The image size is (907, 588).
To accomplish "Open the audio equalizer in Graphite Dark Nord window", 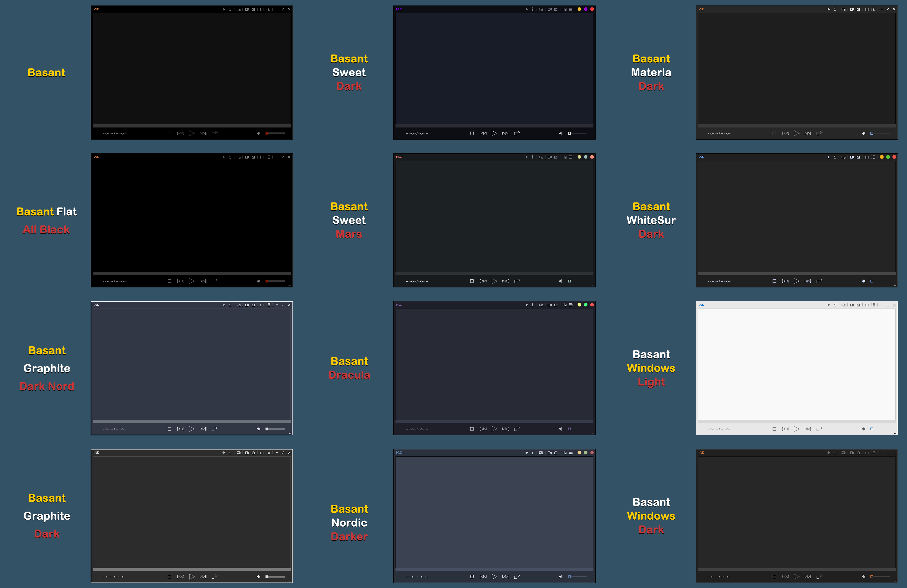I will (262, 304).
